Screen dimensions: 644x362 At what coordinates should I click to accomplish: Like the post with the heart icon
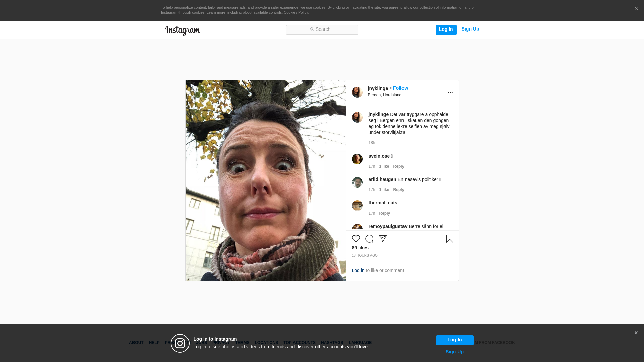356,239
